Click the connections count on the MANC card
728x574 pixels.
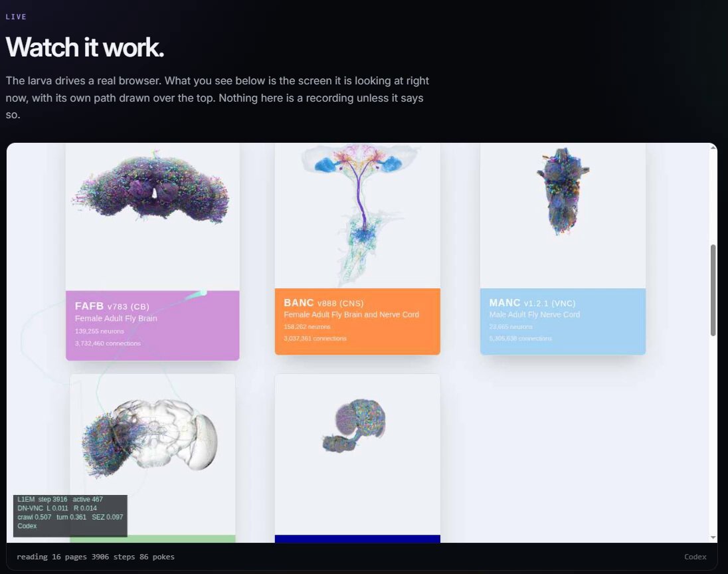tap(521, 339)
